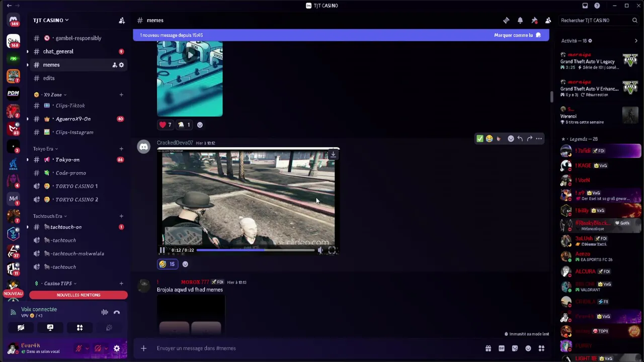Open the attachment plus button
The width and height of the screenshot is (644, 362).
(143, 348)
